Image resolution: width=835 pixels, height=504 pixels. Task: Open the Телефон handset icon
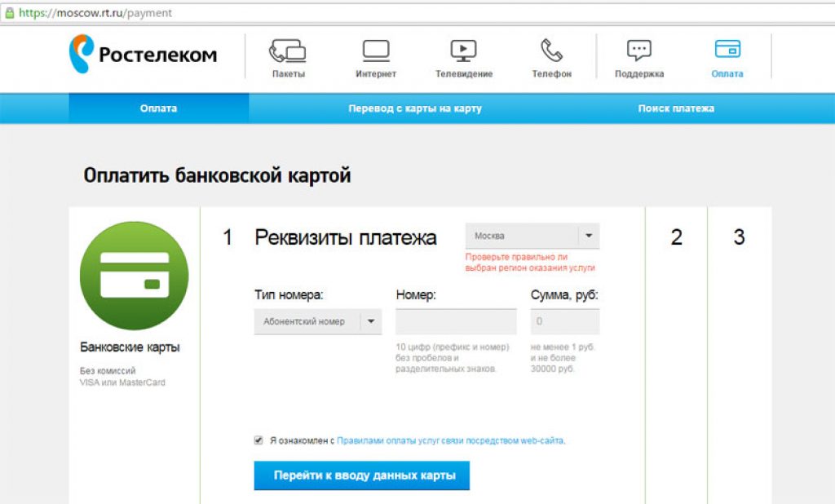tap(552, 51)
